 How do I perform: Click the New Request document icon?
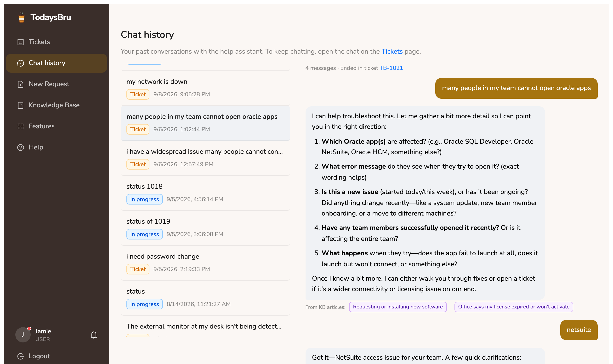point(21,84)
